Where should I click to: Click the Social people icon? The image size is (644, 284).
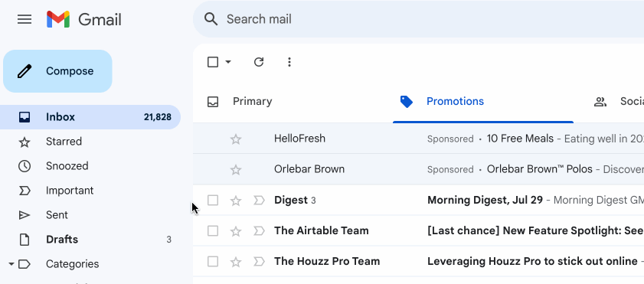[600, 102]
